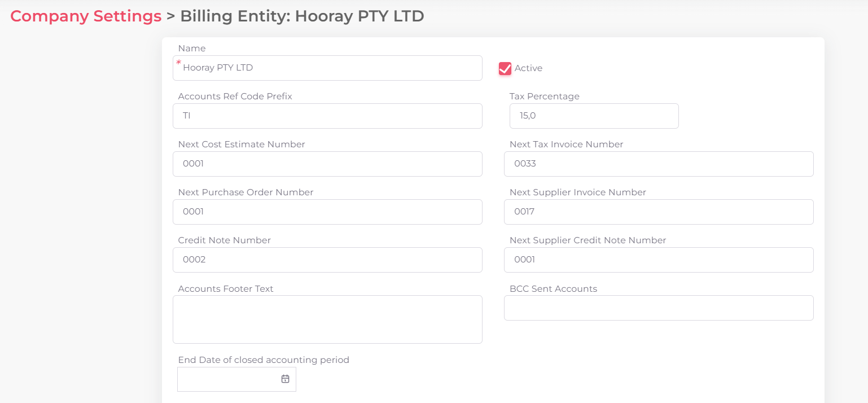The image size is (868, 403).
Task: Click the Next Tax Invoice Number field
Action: [658, 164]
